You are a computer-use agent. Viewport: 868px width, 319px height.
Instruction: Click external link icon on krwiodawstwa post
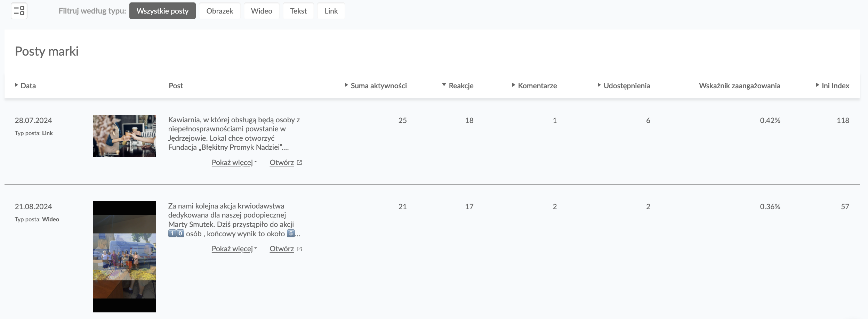point(299,249)
